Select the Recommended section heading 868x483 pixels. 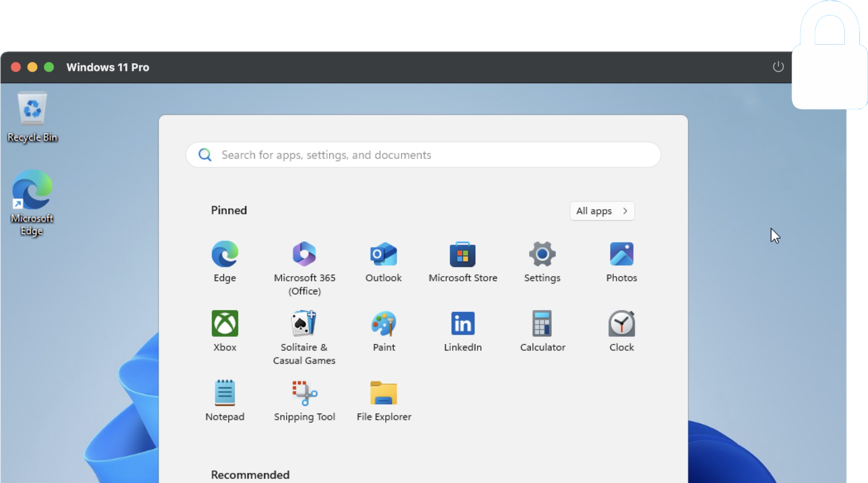click(250, 475)
